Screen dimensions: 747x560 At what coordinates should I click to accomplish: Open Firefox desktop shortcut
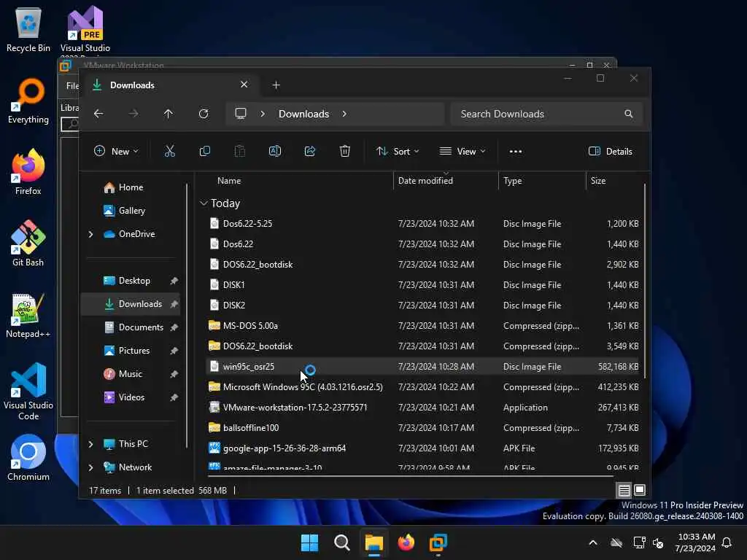(28, 172)
